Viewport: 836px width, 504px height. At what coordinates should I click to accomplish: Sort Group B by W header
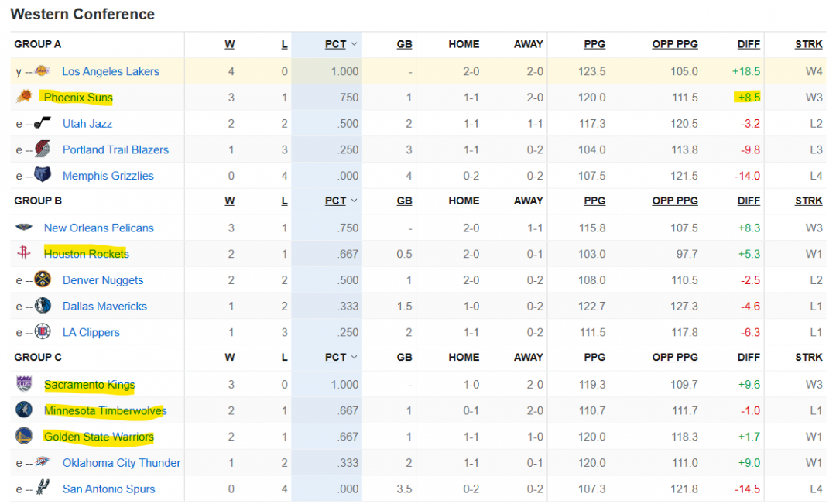pyautogui.click(x=230, y=201)
